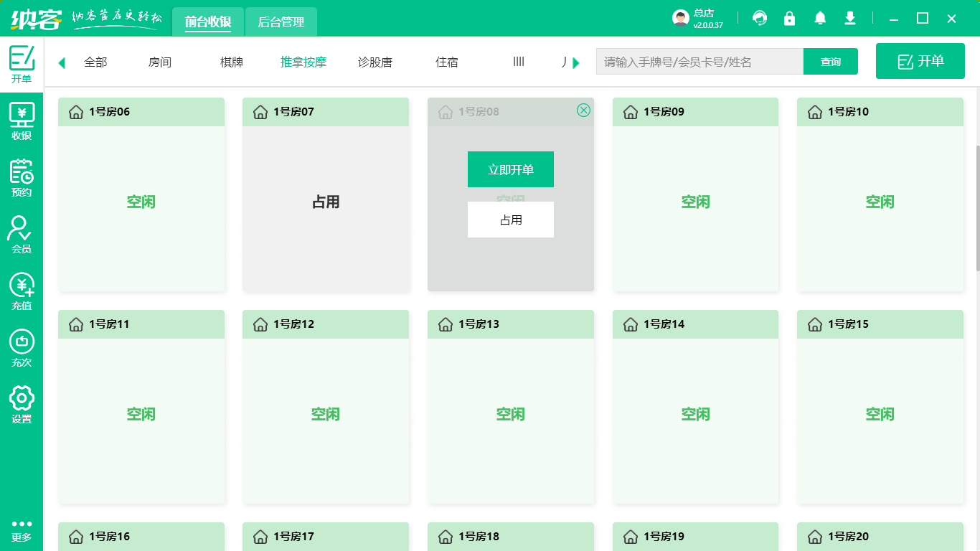Select room card 1号房10
Viewport: 980px width, 551px height.
tap(880, 194)
